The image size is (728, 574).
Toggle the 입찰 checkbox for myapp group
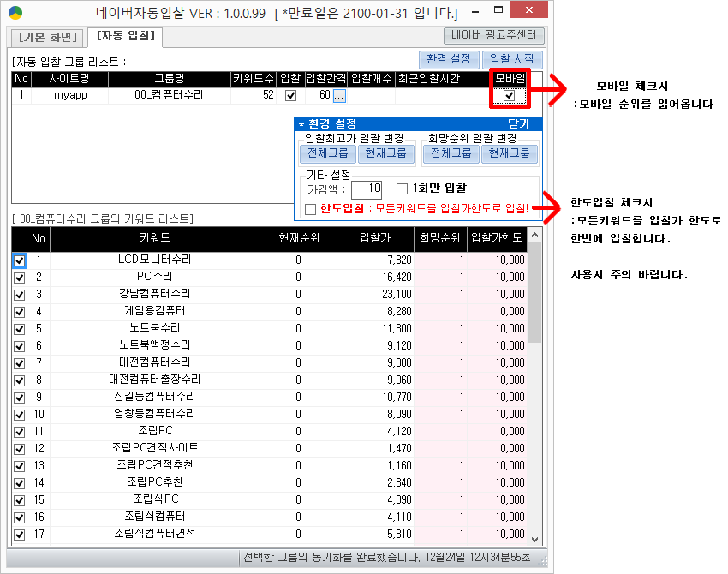(290, 95)
